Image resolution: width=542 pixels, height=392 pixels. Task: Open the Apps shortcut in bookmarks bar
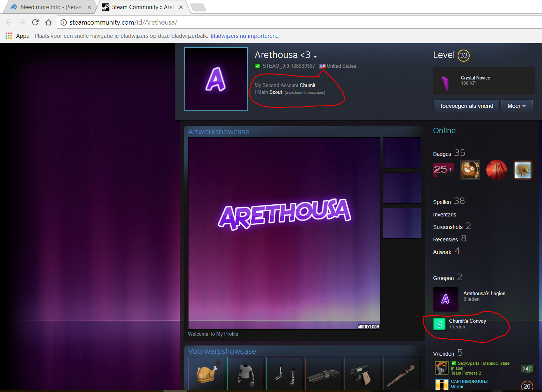17,36
